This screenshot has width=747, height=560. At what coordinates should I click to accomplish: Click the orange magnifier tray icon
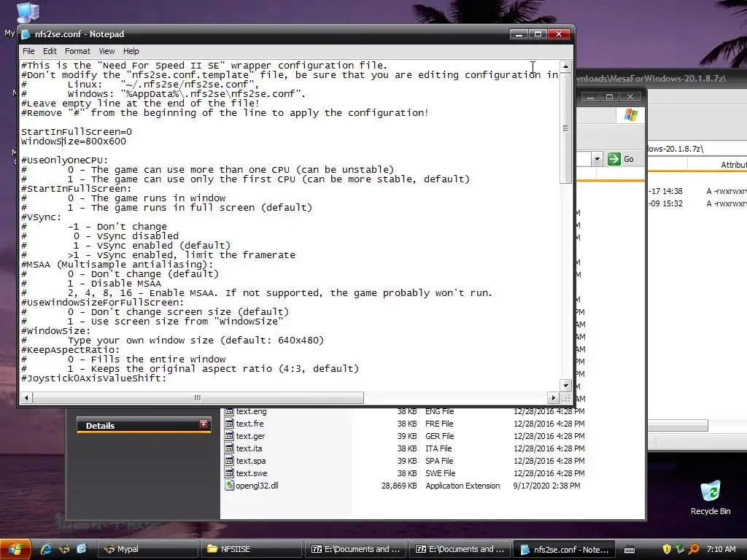pyautogui.click(x=694, y=549)
